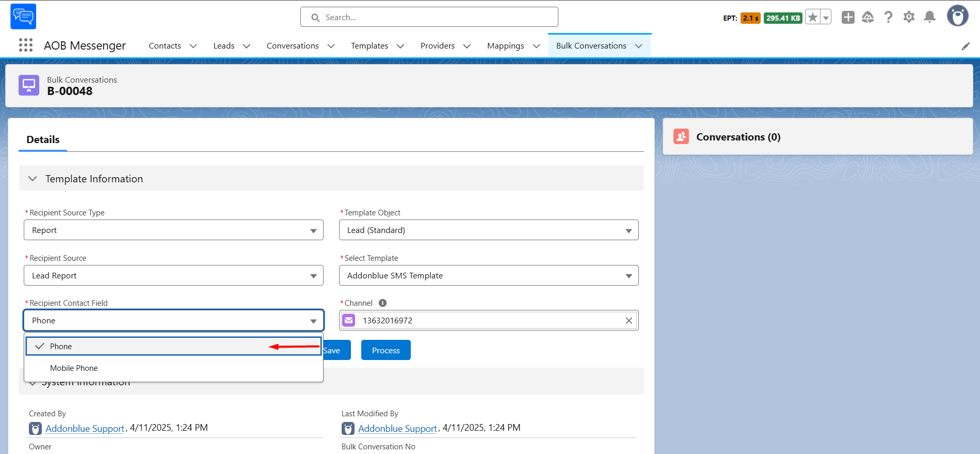Image resolution: width=980 pixels, height=454 pixels.
Task: Click the EPT 2.1 s indicator
Action: click(x=750, y=18)
